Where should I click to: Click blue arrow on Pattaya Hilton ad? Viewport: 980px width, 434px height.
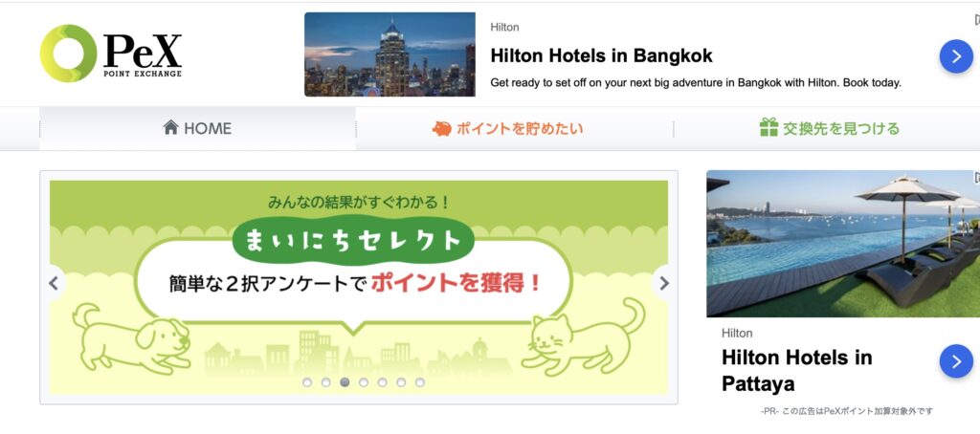point(956,361)
